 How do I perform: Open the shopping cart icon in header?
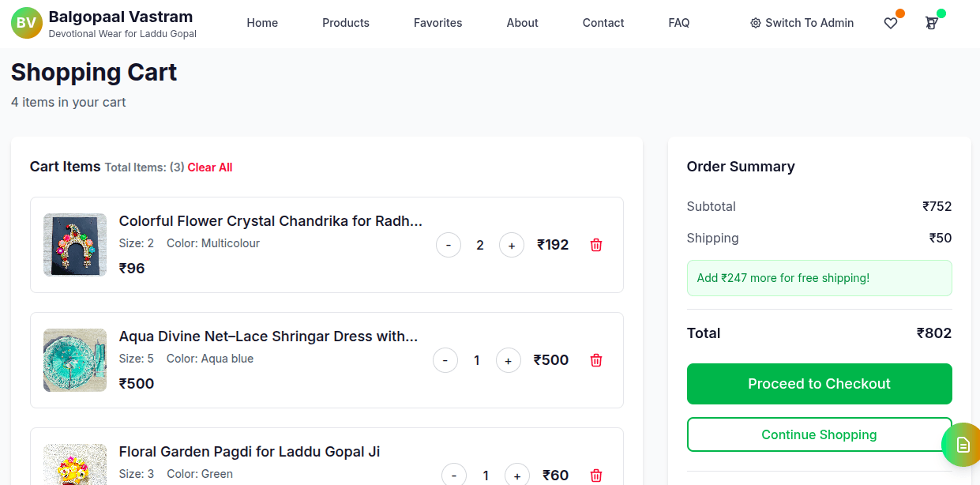(932, 23)
